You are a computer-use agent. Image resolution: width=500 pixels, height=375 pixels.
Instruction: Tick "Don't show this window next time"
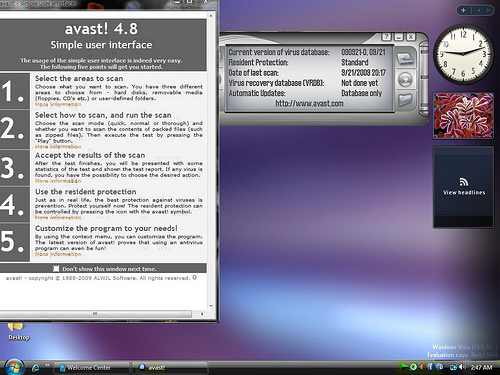tap(56, 269)
